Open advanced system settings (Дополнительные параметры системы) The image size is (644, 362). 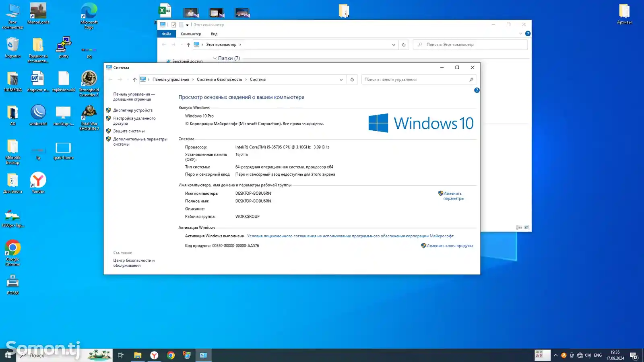(x=140, y=142)
